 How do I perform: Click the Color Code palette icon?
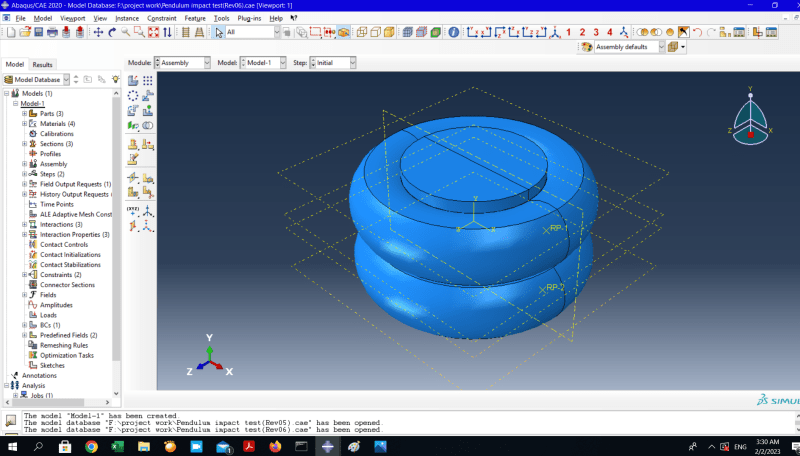(586, 47)
